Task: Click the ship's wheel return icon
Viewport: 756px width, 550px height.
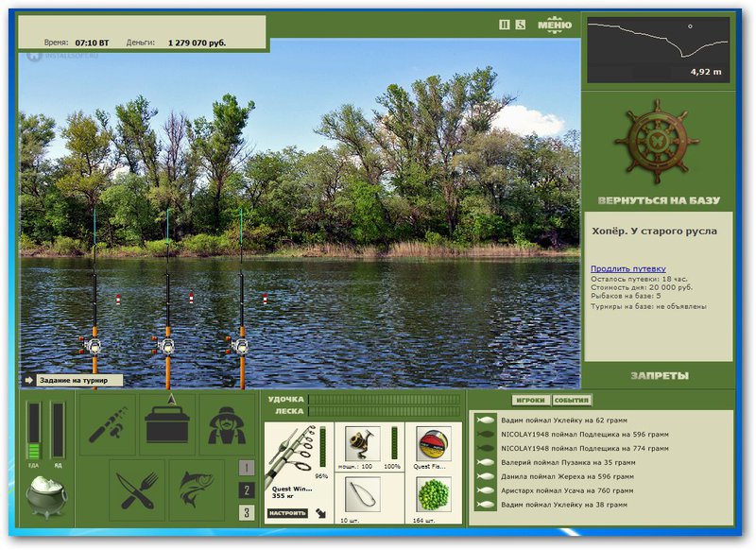Action: click(657, 141)
